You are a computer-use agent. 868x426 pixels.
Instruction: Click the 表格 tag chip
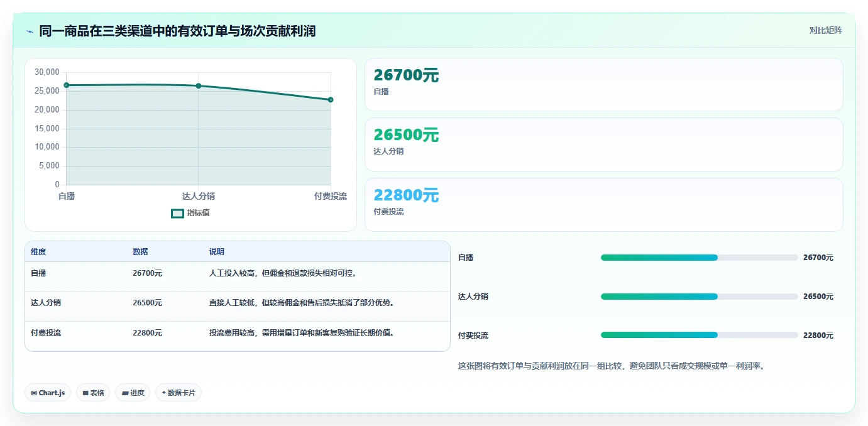pos(93,393)
